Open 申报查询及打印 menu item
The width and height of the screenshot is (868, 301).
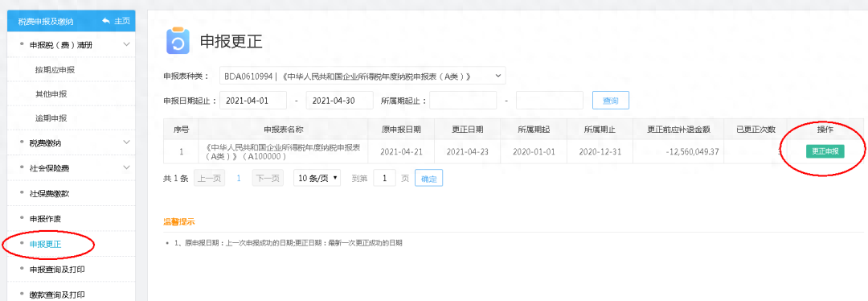point(57,270)
